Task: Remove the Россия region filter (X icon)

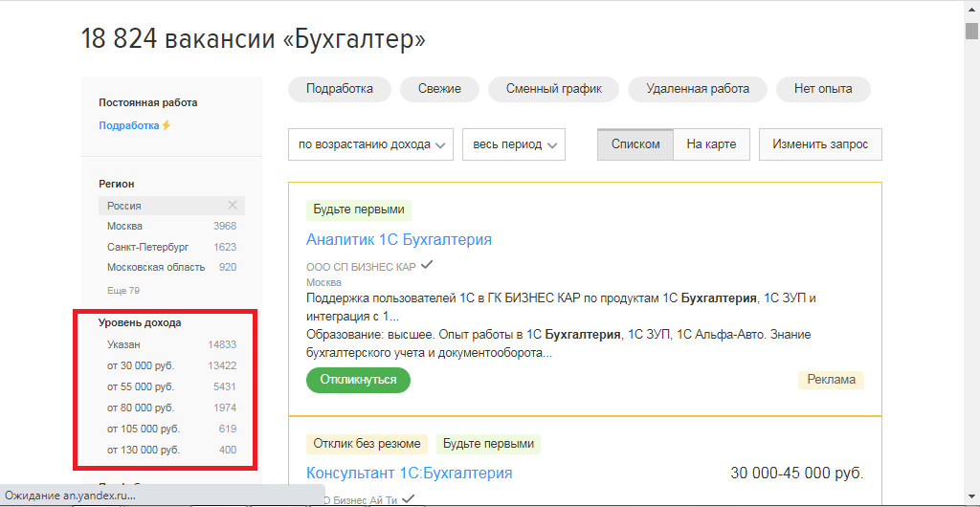Action: (x=232, y=206)
